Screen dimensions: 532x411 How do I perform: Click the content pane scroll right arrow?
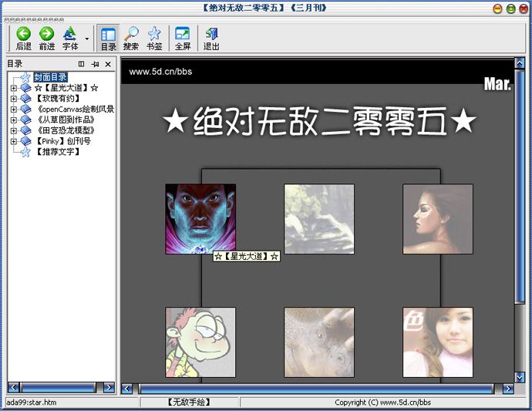(x=508, y=389)
